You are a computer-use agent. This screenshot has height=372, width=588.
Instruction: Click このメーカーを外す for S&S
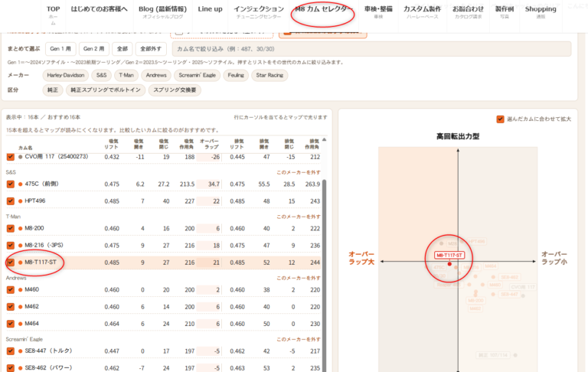[299, 172]
